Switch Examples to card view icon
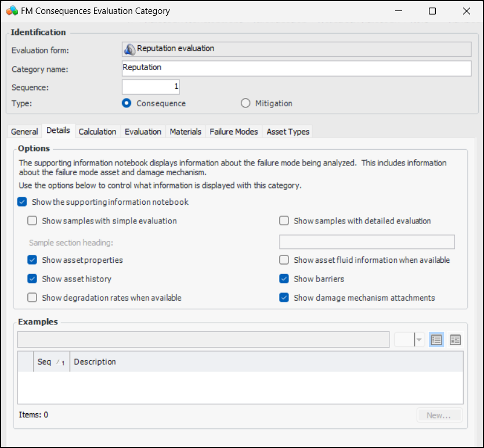 pos(455,340)
